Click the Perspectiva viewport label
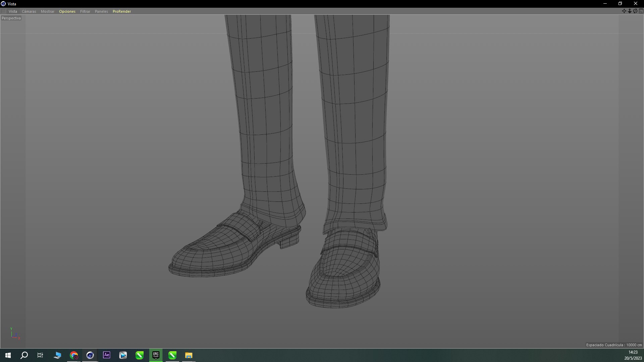 11,18
